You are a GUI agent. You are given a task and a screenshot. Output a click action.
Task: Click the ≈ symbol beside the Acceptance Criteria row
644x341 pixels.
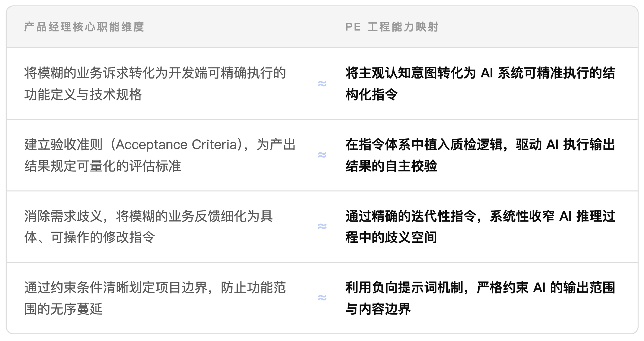click(322, 155)
